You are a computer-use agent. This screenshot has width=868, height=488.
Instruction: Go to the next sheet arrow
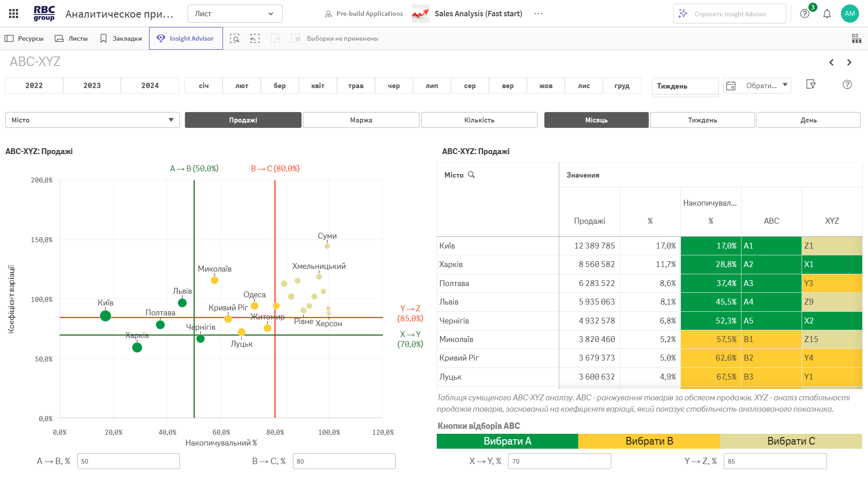pos(849,62)
